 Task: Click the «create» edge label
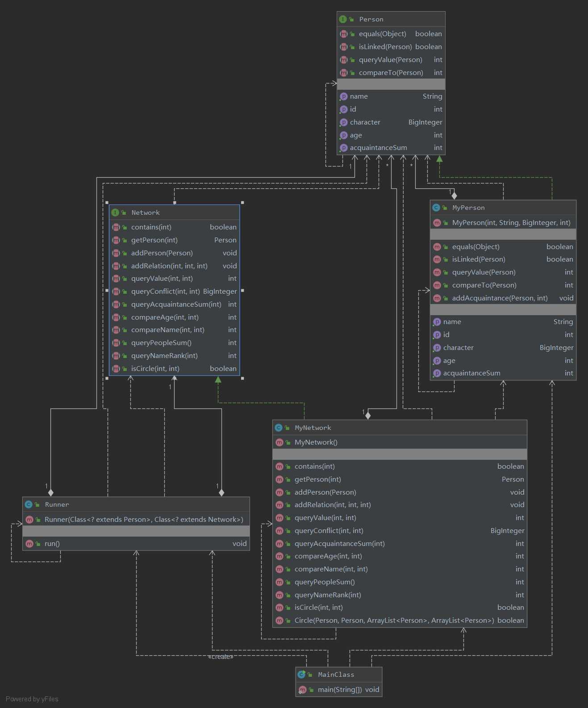[x=221, y=657]
